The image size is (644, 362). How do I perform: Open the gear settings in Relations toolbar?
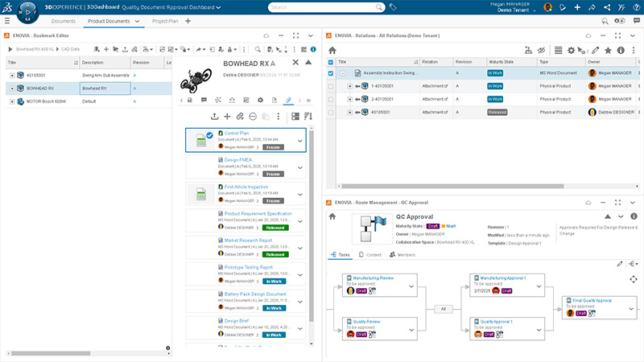coord(572,50)
